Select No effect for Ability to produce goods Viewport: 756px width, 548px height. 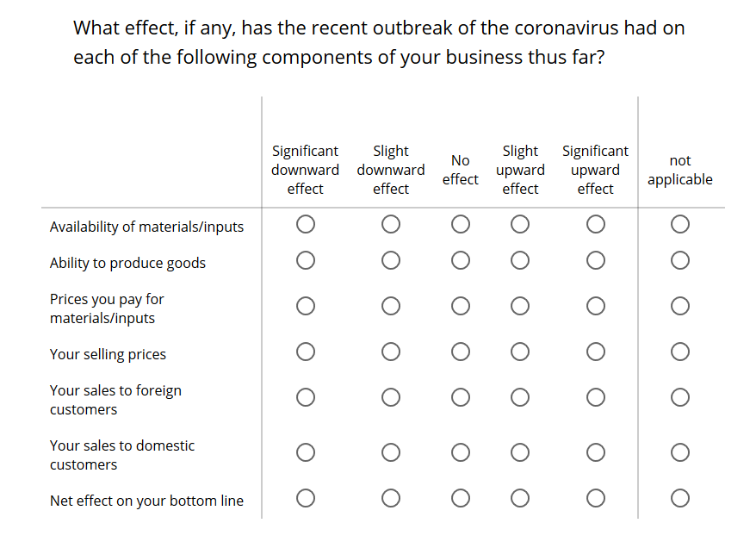pyautogui.click(x=461, y=260)
